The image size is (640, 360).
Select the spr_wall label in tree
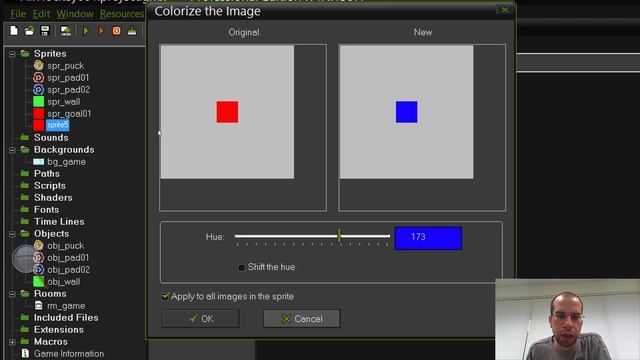tap(64, 102)
